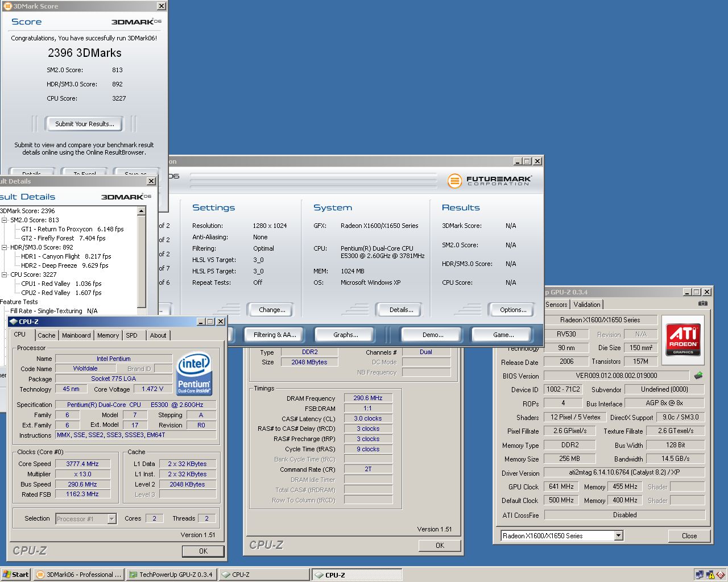
Task: Click the Result Details vertical scrollbar thumb
Action: tap(142, 261)
